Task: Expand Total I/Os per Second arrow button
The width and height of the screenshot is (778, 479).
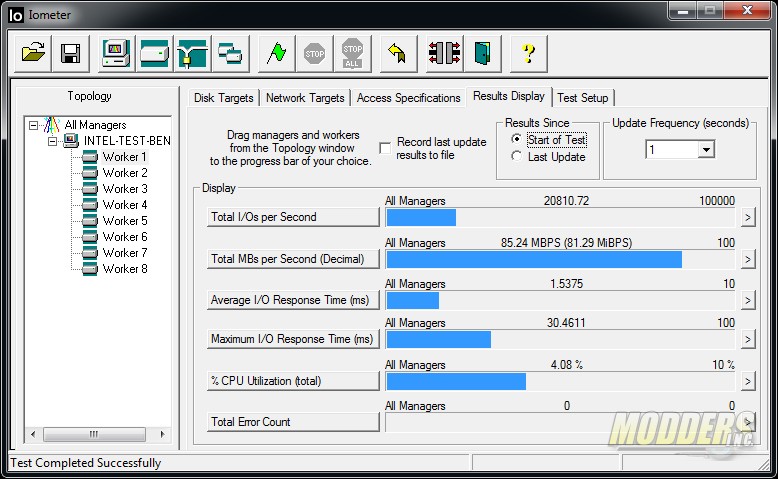Action: (x=748, y=217)
